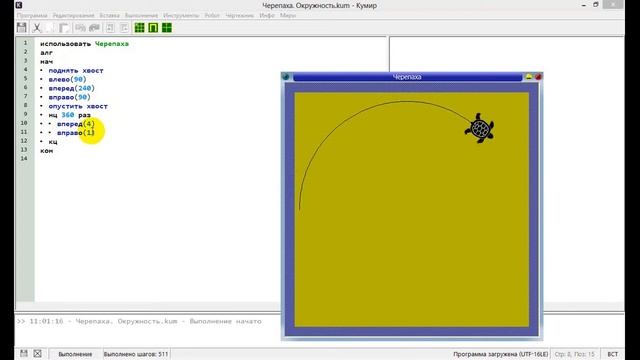
Task: Open the Выполнение menu
Action: pos(141,16)
